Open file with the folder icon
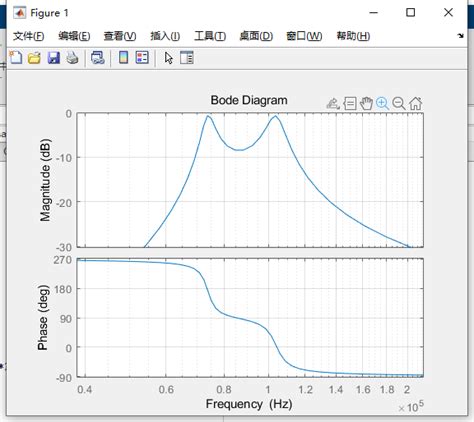474x422 pixels. (x=34, y=58)
